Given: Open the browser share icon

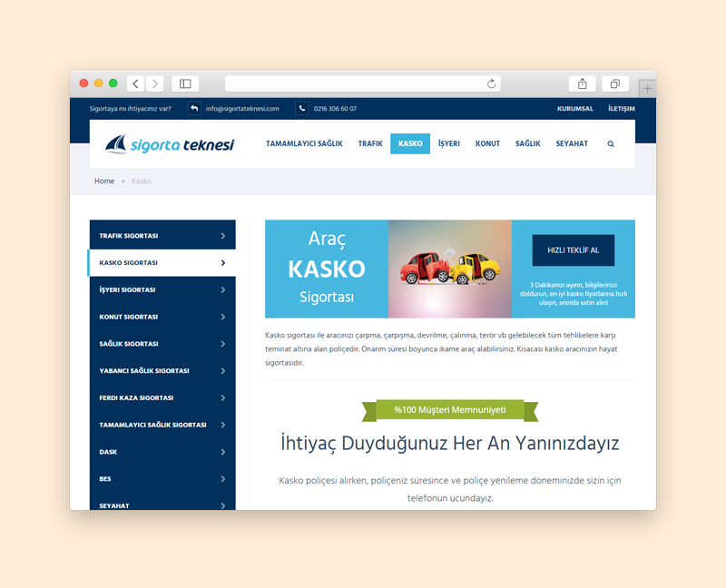Looking at the screenshot, I should click(x=582, y=83).
